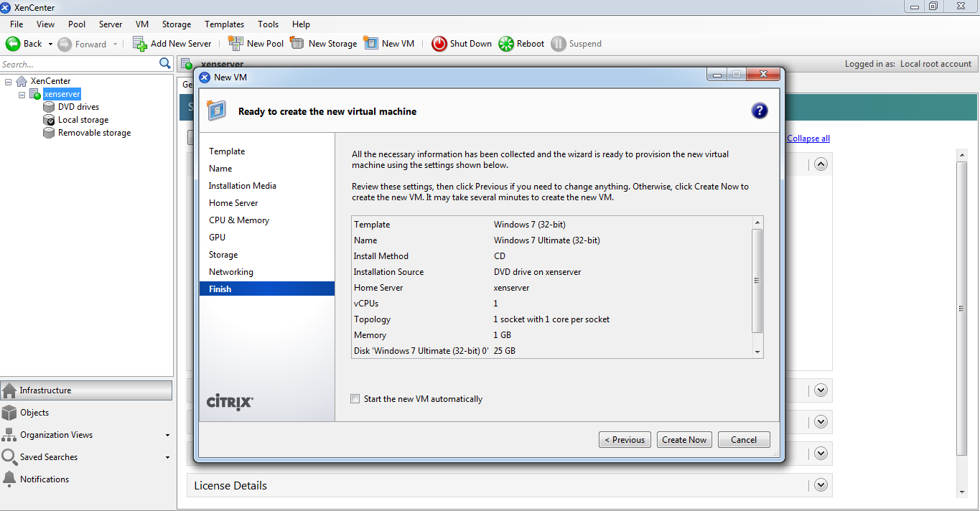
Task: Select Local storage in the tree
Action: click(x=83, y=120)
